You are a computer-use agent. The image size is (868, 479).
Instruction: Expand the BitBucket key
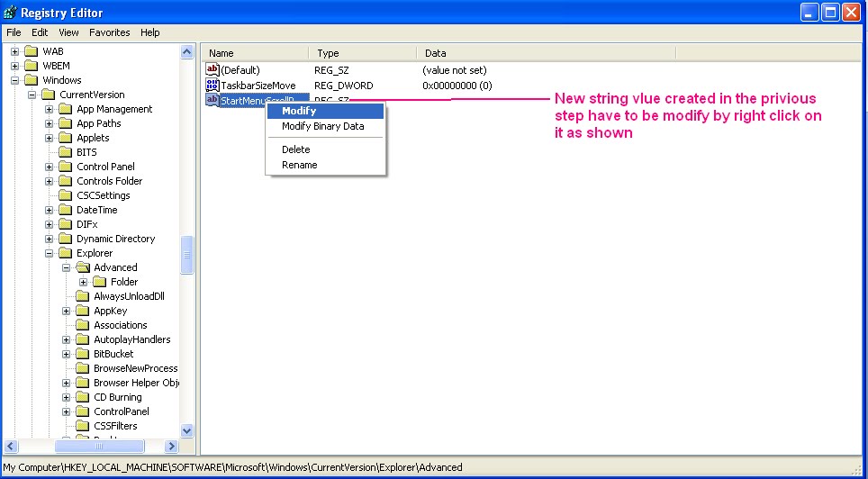67,354
